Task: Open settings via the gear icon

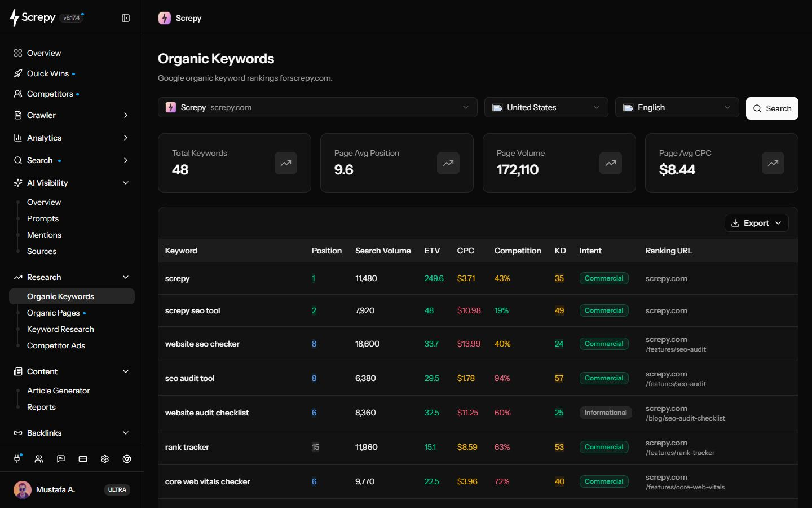Action: tap(105, 459)
